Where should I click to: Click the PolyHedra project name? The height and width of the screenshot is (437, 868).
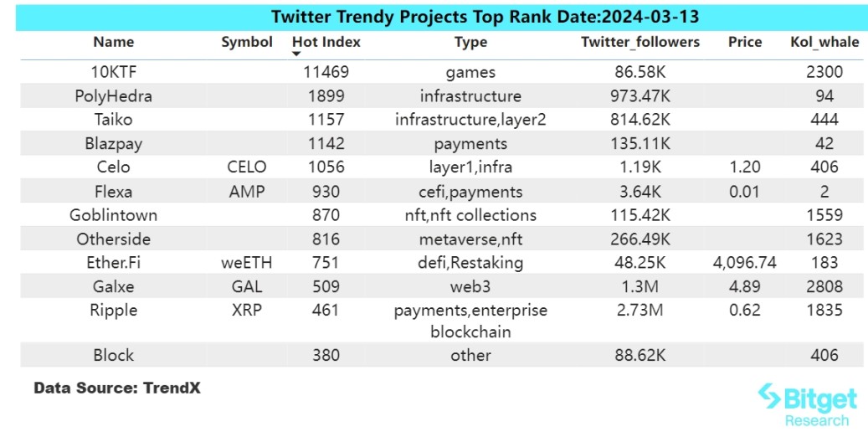pos(114,96)
